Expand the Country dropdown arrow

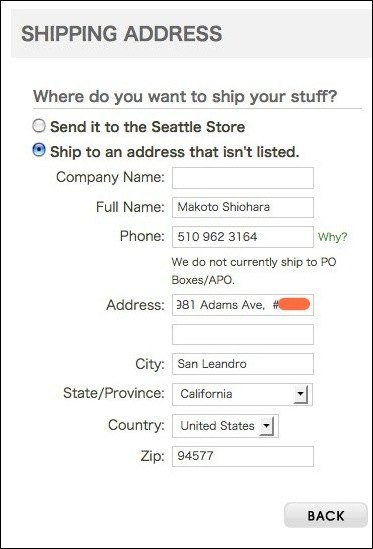click(x=267, y=426)
